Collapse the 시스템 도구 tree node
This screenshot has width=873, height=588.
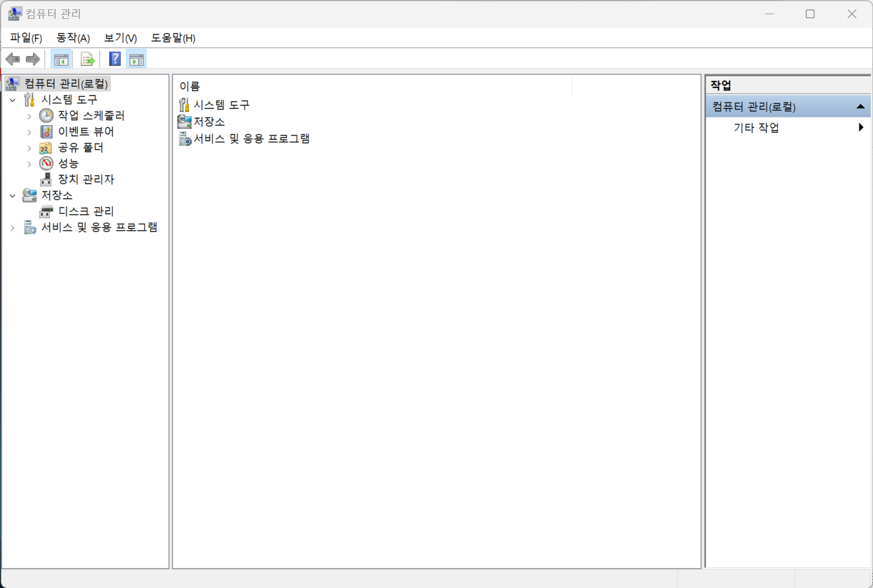[12, 100]
